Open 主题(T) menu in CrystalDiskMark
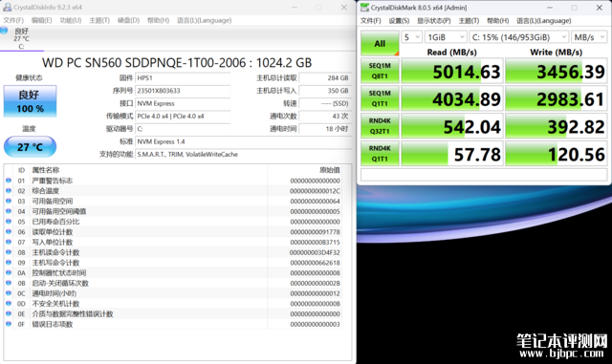This screenshot has width=612, height=364. pyautogui.click(x=469, y=21)
